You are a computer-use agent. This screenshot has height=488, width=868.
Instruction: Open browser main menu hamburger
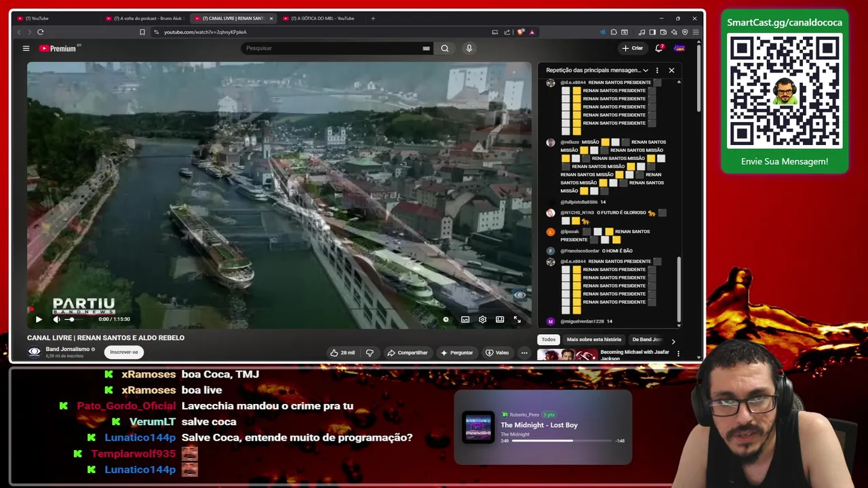[x=696, y=32]
